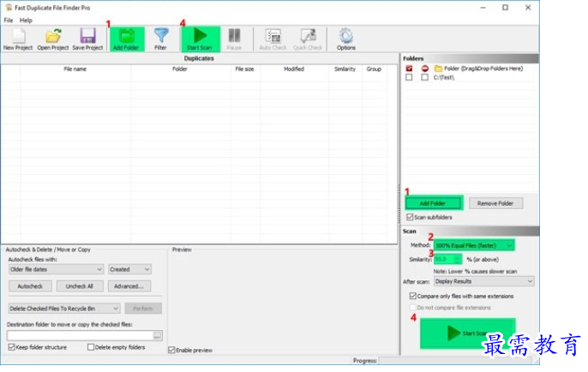Click the Uncheck All button

(79, 286)
